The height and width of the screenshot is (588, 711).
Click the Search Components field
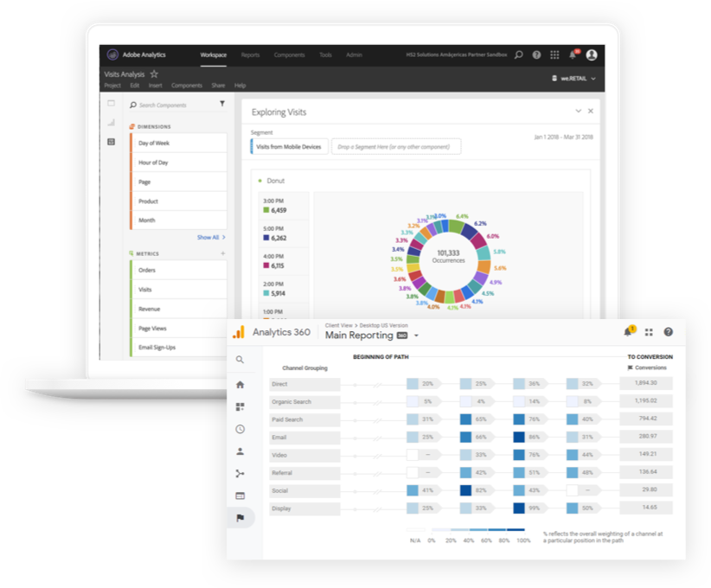click(172, 105)
